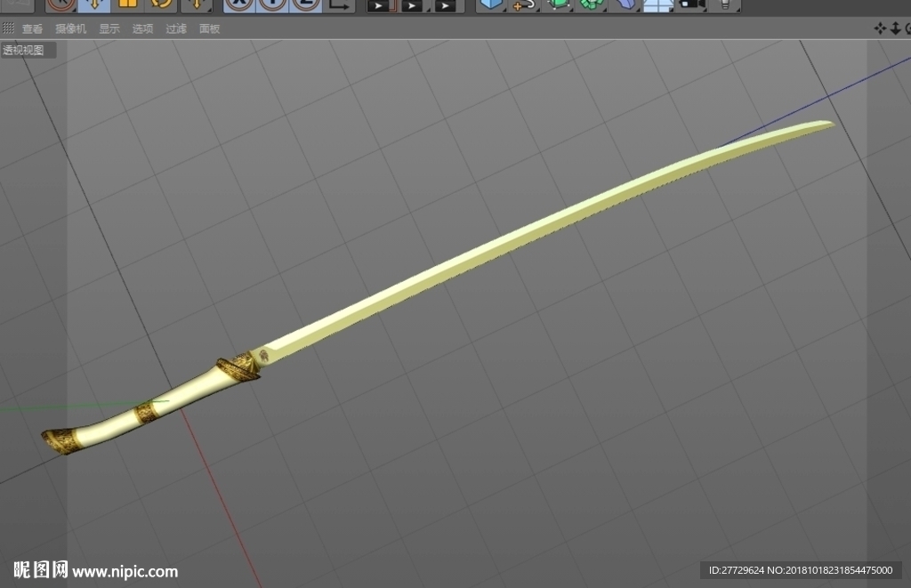This screenshot has height=588, width=911.
Task: Select the Scale tool
Action: tap(127, 5)
